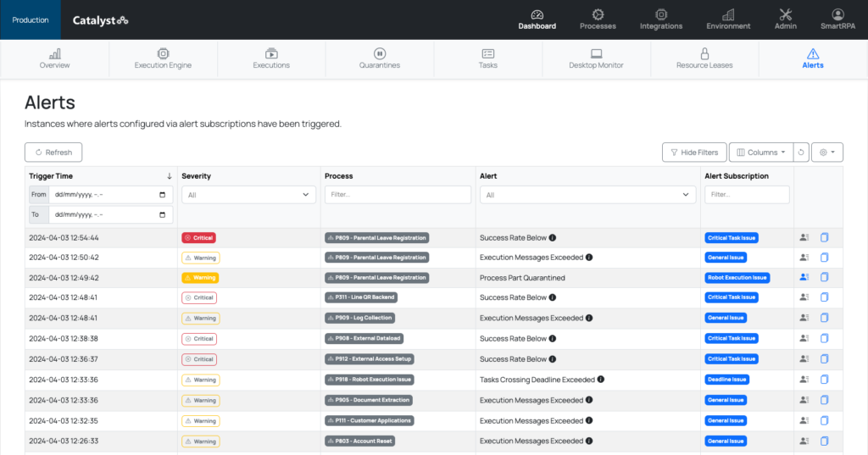
Task: Toggle sort arrow on Trigger Time column
Action: [x=170, y=176]
